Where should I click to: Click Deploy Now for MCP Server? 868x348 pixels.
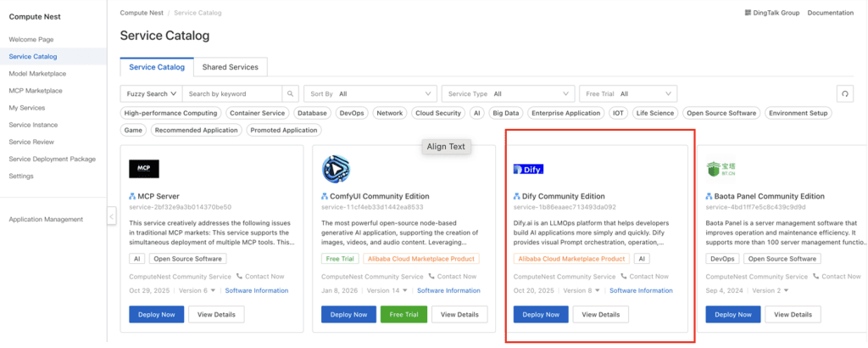pos(157,314)
